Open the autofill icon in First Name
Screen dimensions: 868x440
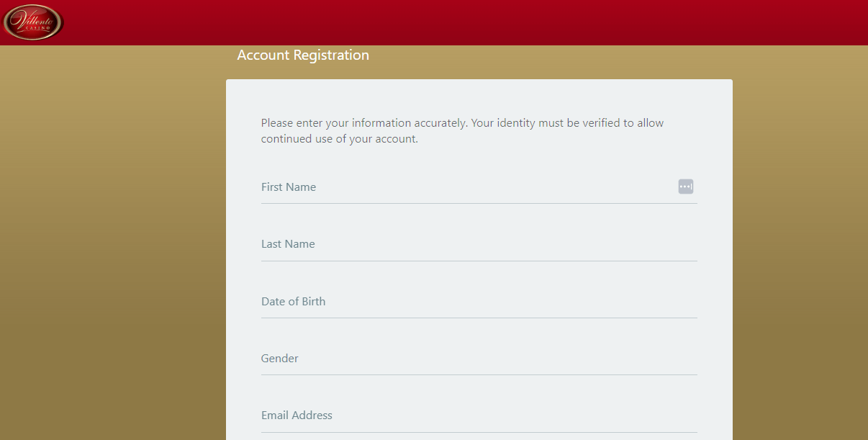click(x=686, y=187)
